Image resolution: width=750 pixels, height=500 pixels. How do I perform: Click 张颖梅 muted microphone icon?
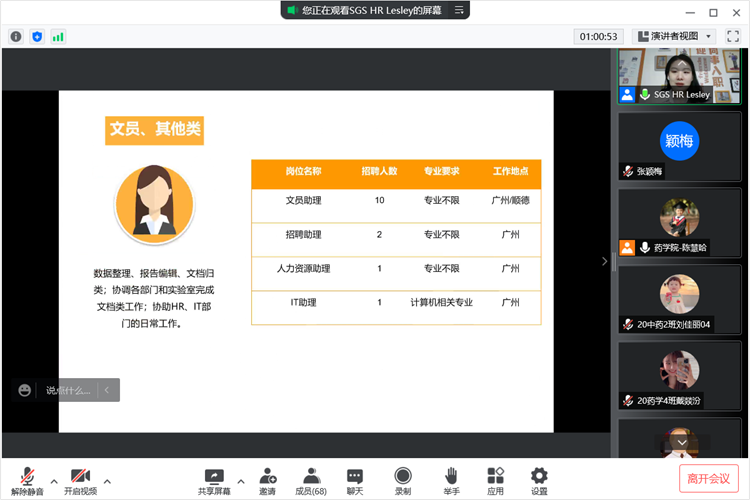pyautogui.click(x=628, y=171)
